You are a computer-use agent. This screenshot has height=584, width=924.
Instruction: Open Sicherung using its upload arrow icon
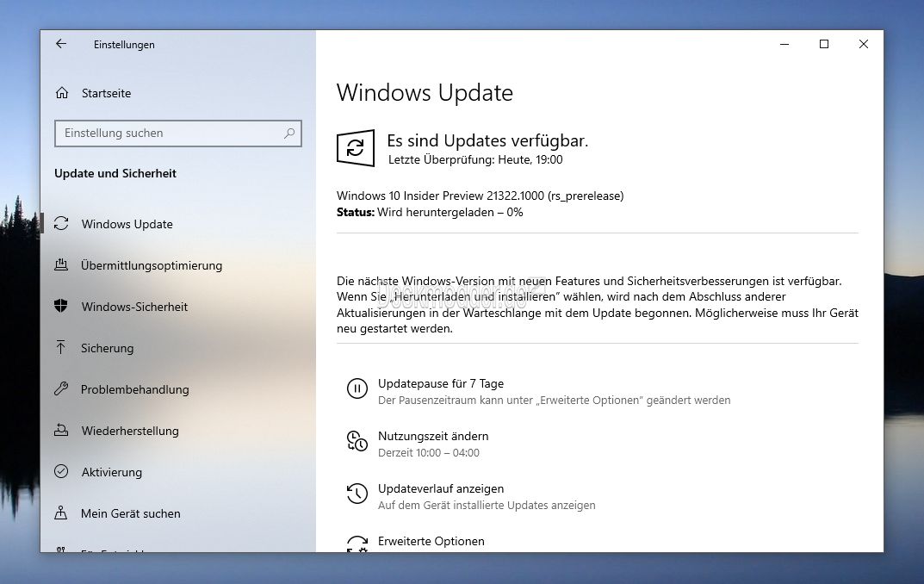[x=60, y=348]
